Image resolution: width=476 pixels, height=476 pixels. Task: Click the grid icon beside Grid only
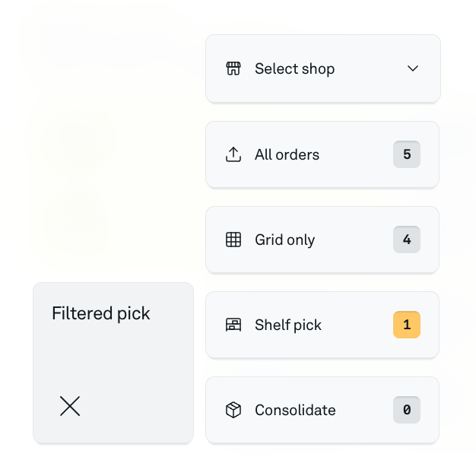(233, 240)
